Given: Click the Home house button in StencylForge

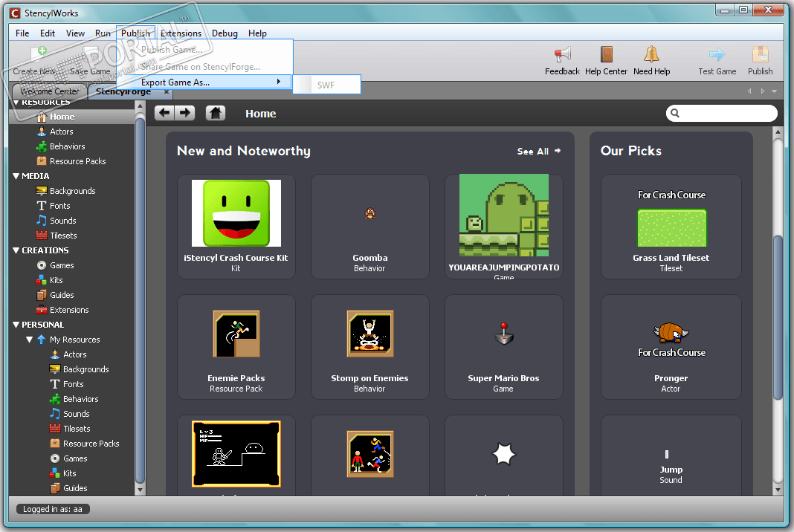Looking at the screenshot, I should tap(215, 113).
